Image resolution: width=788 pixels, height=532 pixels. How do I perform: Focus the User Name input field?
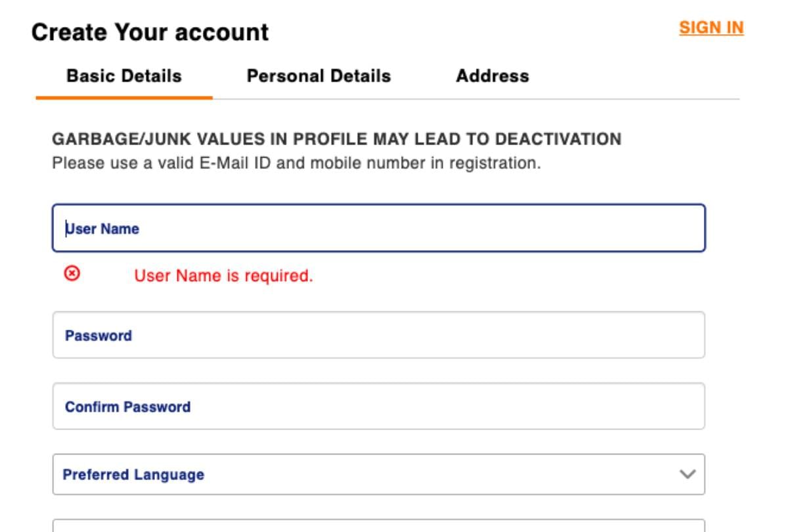(378, 228)
